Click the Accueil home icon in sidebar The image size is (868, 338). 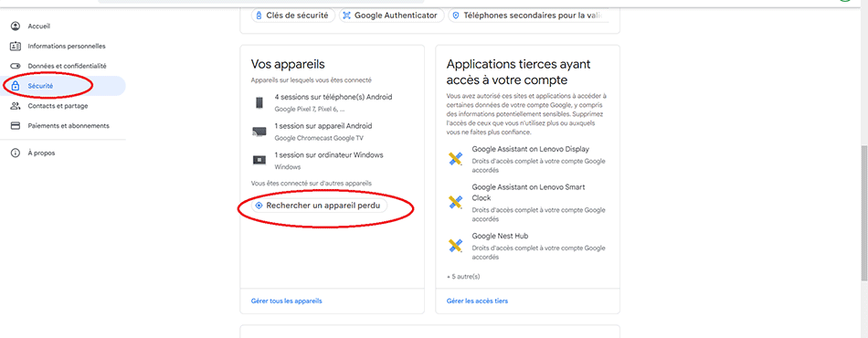(16, 26)
